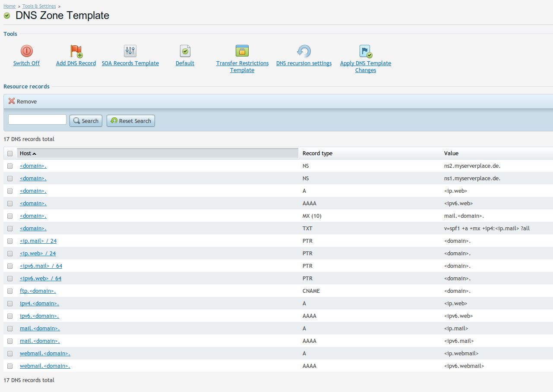Open the webmail.<domain>. A record link

pos(45,354)
